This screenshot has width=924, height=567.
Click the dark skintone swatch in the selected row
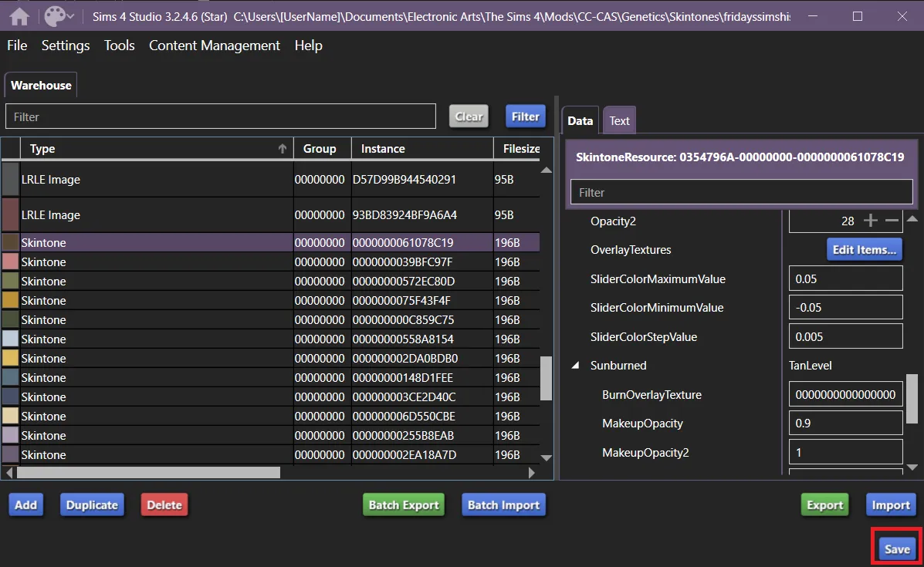[9, 242]
